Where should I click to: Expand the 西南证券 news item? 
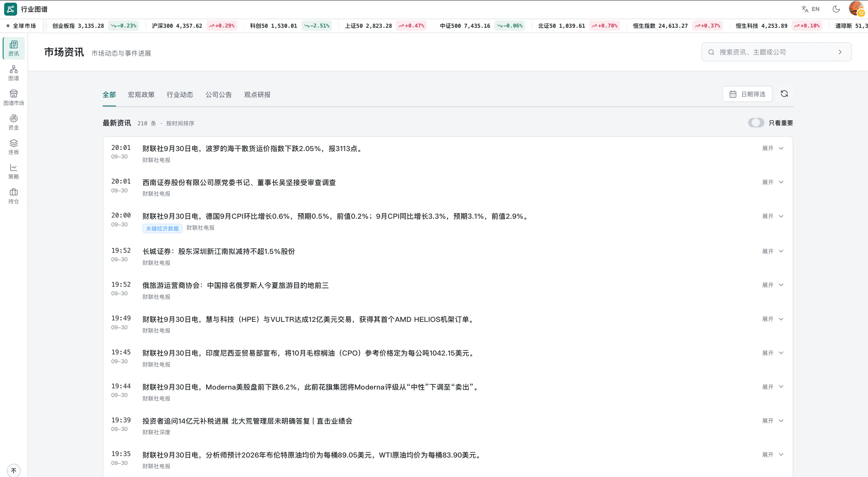click(x=773, y=182)
